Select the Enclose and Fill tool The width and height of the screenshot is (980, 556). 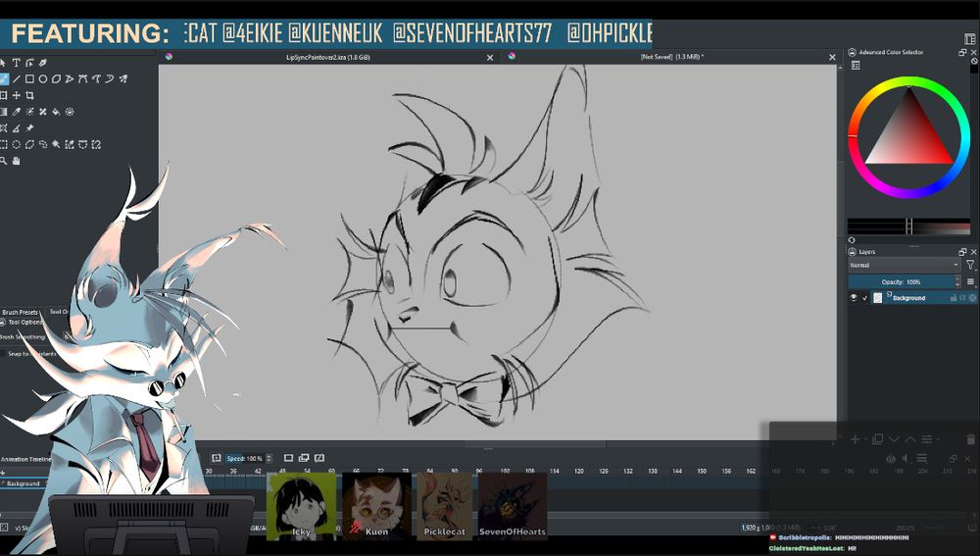click(x=70, y=112)
